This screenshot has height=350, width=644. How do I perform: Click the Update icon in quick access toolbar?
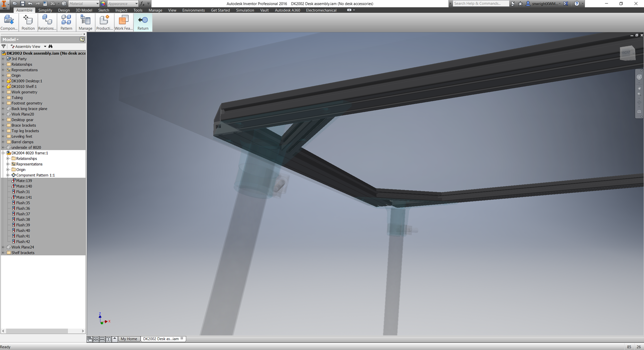click(53, 3)
